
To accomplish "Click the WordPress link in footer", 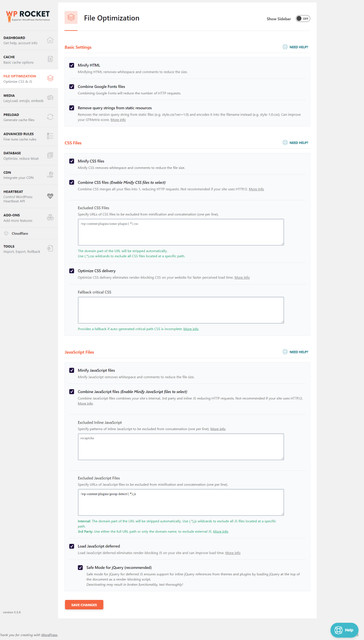I will click(x=49, y=635).
